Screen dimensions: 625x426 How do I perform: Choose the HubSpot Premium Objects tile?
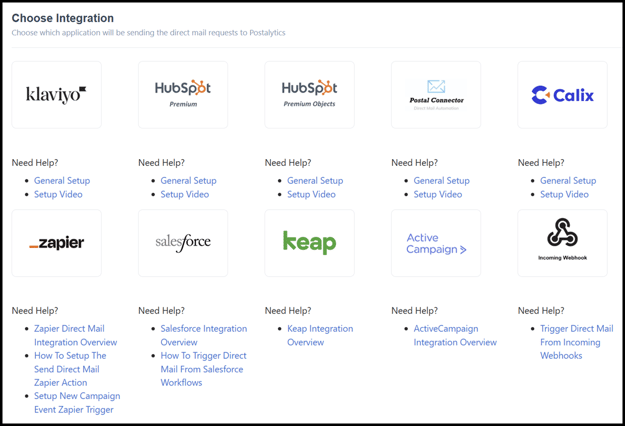point(309,95)
